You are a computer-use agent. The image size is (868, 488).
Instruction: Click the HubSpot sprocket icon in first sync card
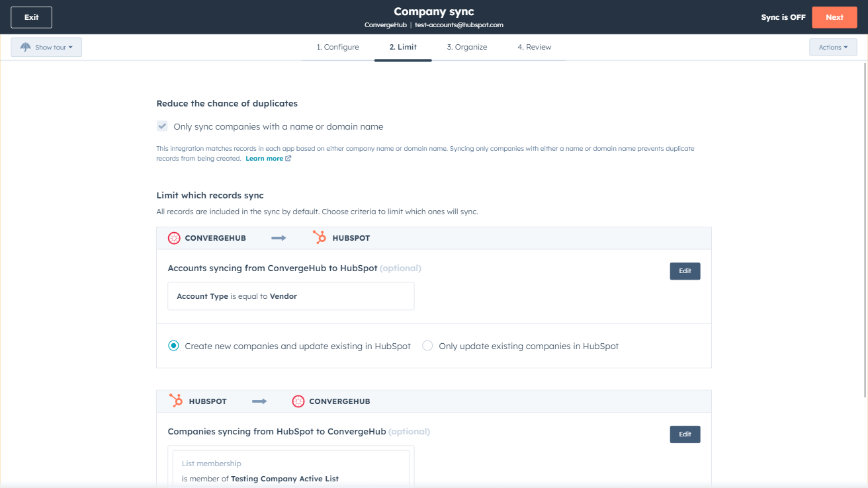click(321, 237)
